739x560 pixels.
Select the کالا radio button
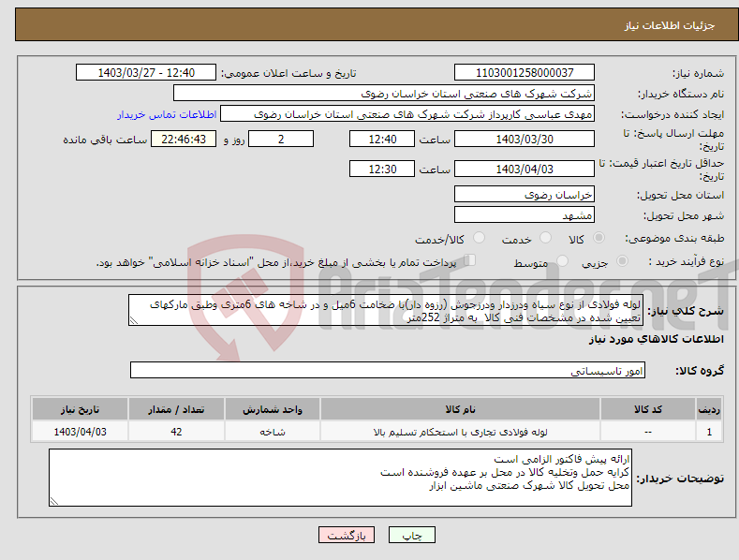click(x=599, y=238)
